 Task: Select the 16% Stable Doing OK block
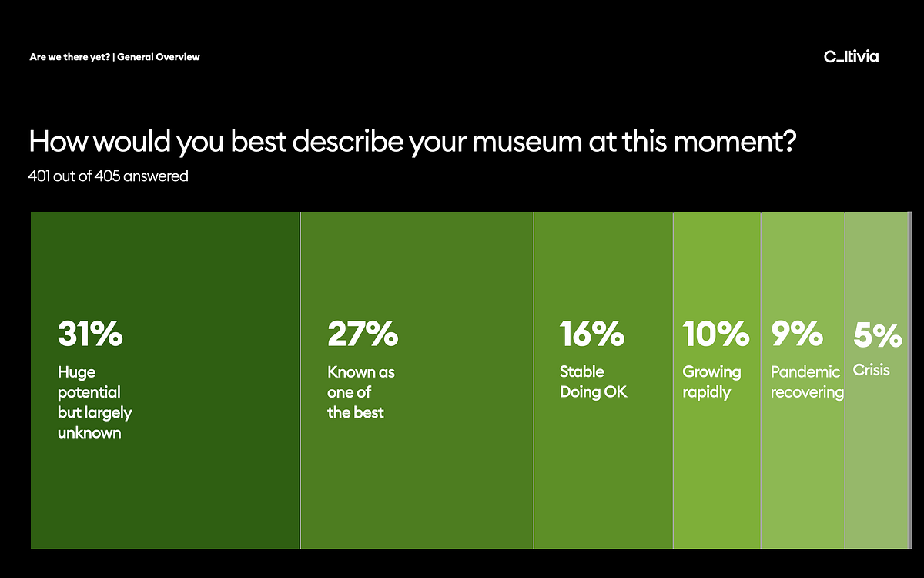point(603,380)
